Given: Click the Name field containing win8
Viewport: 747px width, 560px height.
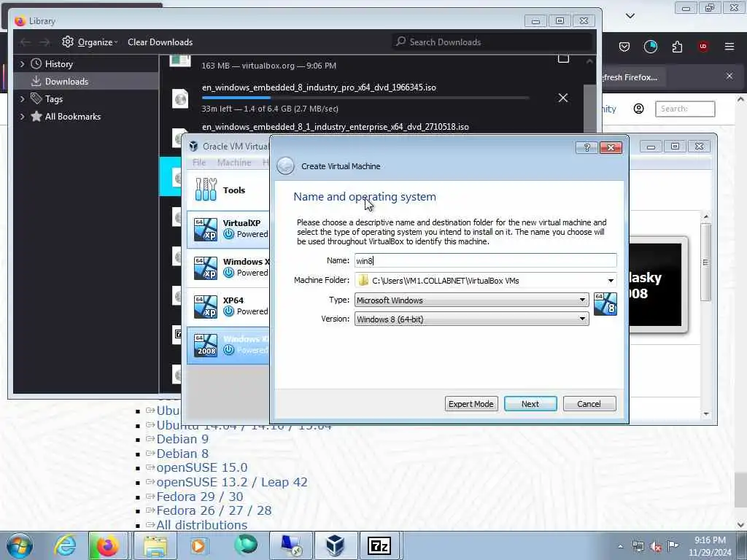Looking at the screenshot, I should click(x=485, y=260).
